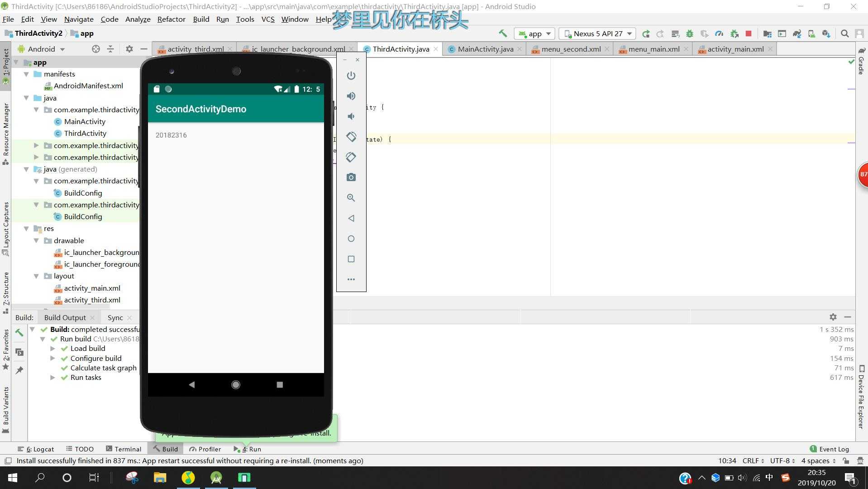Toggle the 2: Favorites side tab
The width and height of the screenshot is (868, 489).
(6, 349)
